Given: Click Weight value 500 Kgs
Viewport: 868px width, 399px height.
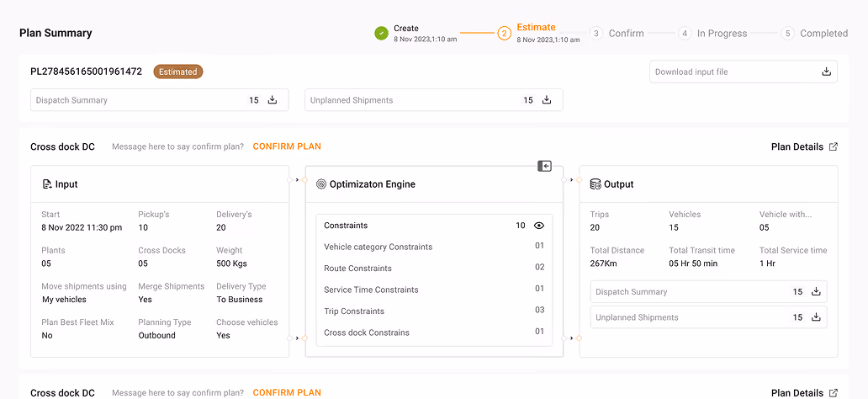Looking at the screenshot, I should [x=231, y=263].
